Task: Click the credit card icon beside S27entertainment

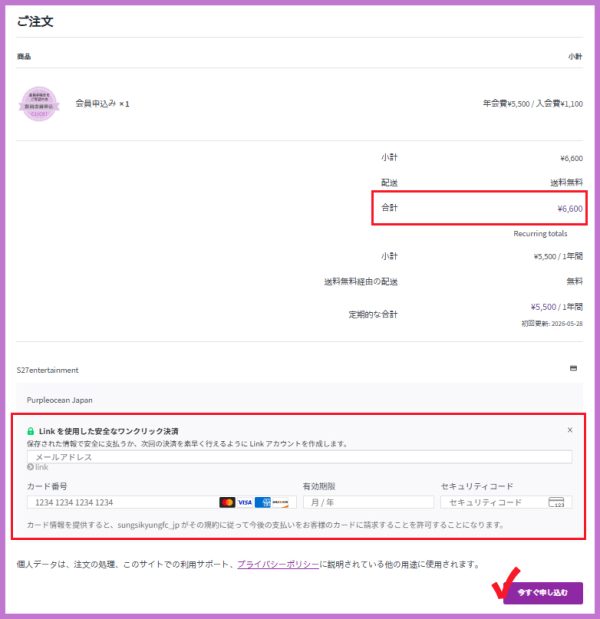Action: pos(573,369)
